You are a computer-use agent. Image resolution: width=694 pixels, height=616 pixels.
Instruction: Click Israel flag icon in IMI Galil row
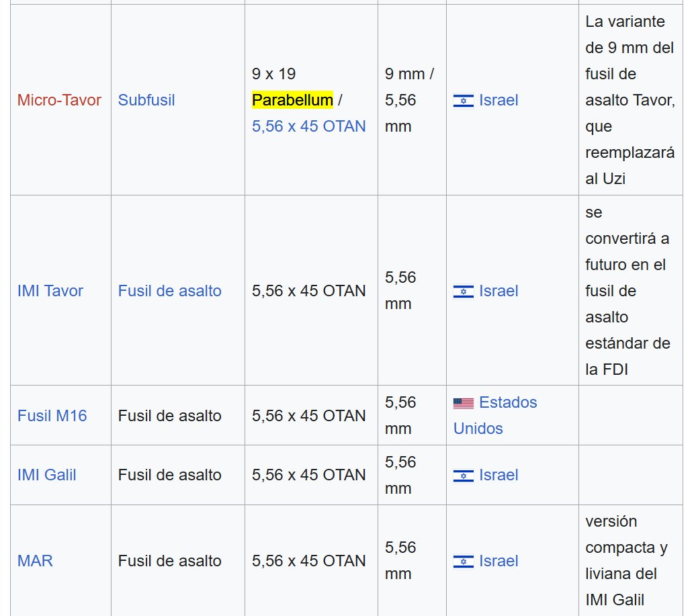pyautogui.click(x=464, y=476)
